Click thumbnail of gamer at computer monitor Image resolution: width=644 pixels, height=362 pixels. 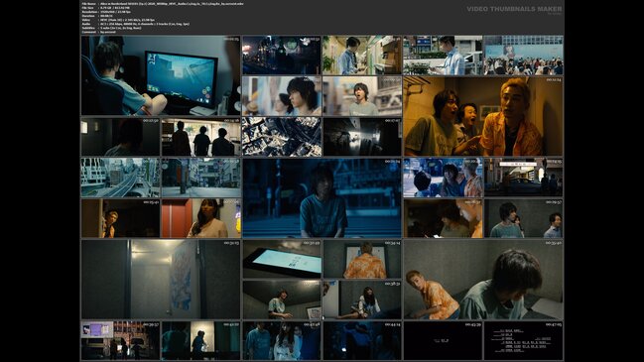pos(161,75)
